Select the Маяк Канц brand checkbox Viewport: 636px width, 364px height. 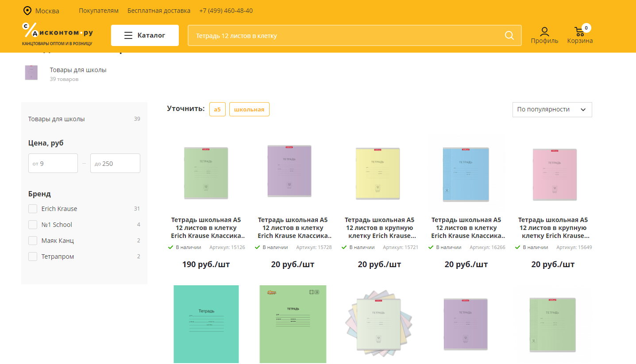(33, 241)
